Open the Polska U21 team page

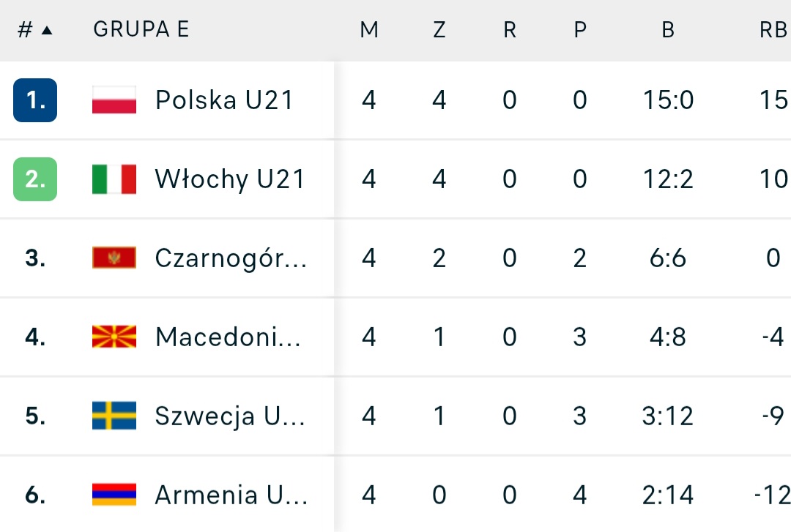224,100
